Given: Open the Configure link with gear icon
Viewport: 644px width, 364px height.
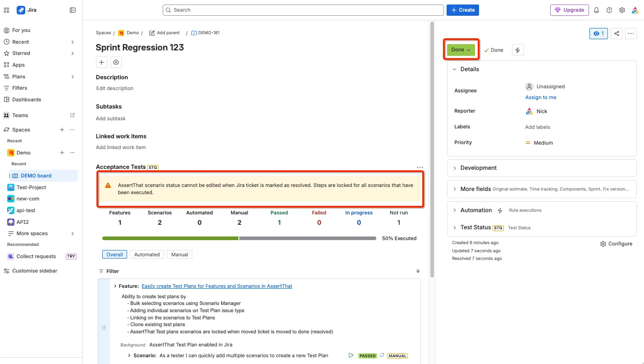Looking at the screenshot, I should tap(616, 244).
